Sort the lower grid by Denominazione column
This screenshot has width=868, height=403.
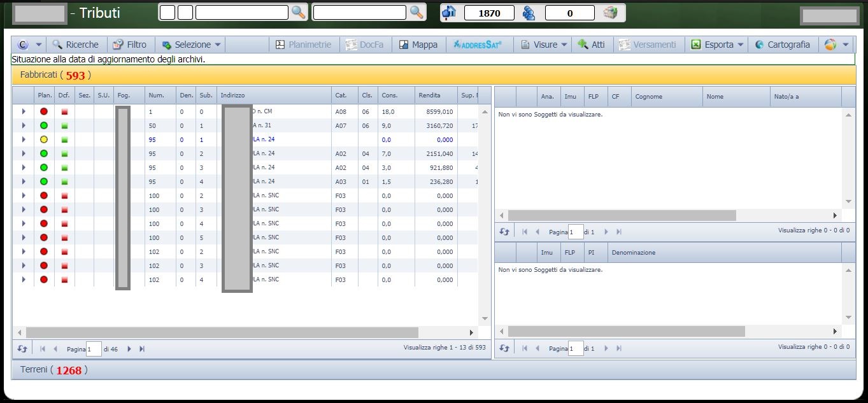point(725,253)
